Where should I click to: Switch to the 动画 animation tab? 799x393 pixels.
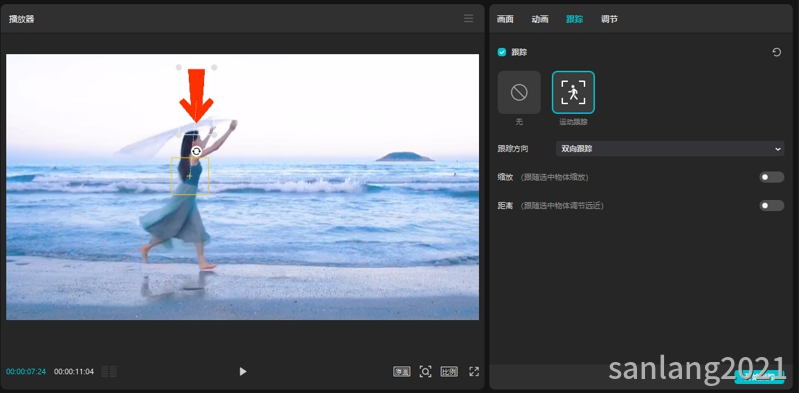pos(540,19)
